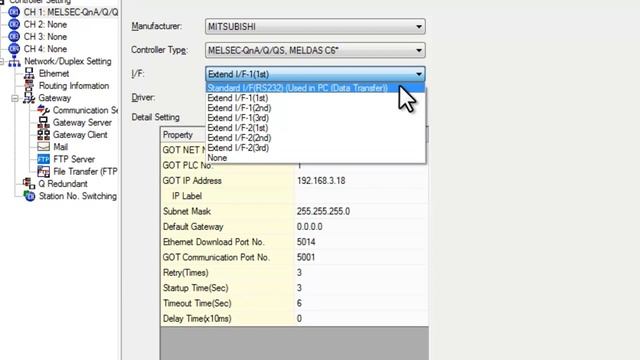Edit Default Gateway value 0.0.0.0
640x360 pixels.
click(361, 227)
